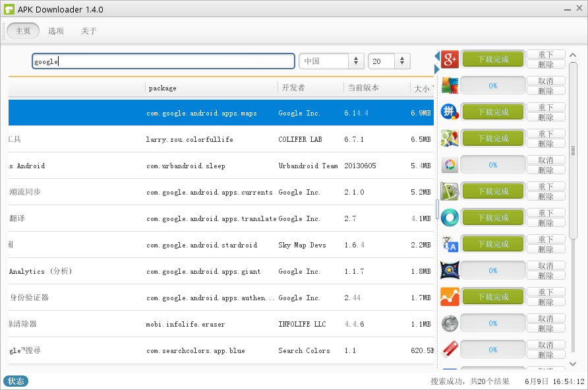Click the version 20130605 cell
This screenshot has height=390, width=588.
[360, 166]
